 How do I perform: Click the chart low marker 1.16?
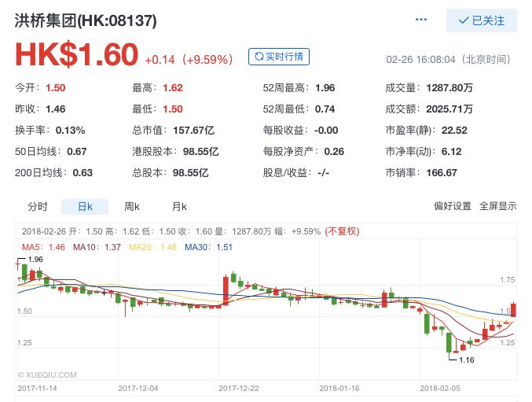pos(467,360)
